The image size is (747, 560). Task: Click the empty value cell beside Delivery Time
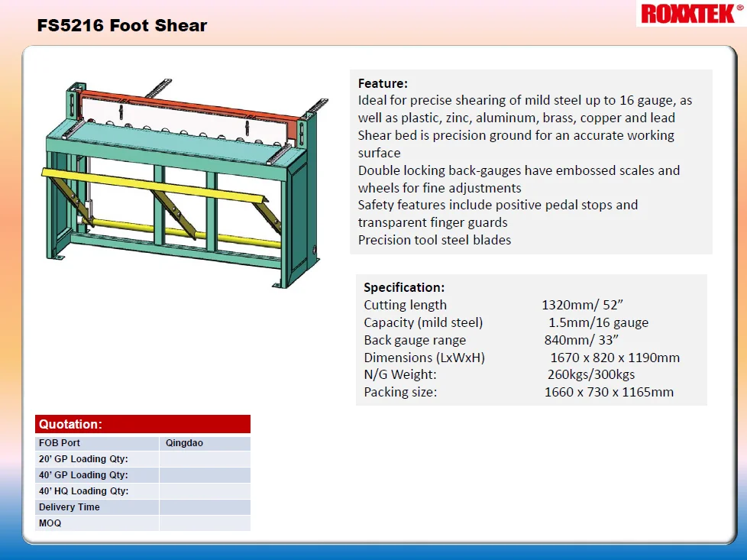(x=205, y=507)
